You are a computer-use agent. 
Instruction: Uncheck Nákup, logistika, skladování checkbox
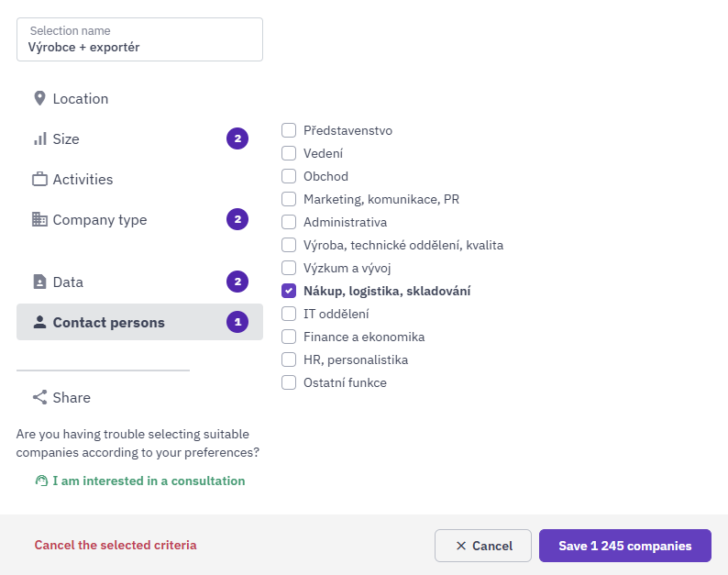point(289,291)
